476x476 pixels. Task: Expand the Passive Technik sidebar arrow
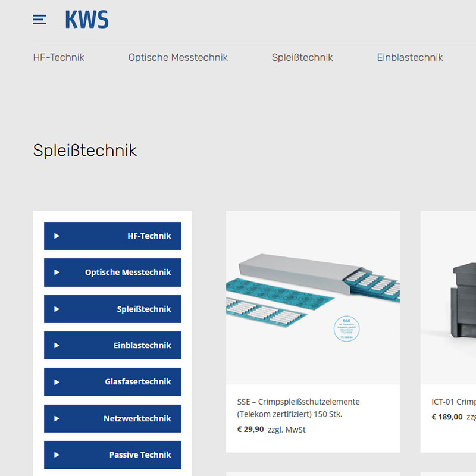coord(57,455)
